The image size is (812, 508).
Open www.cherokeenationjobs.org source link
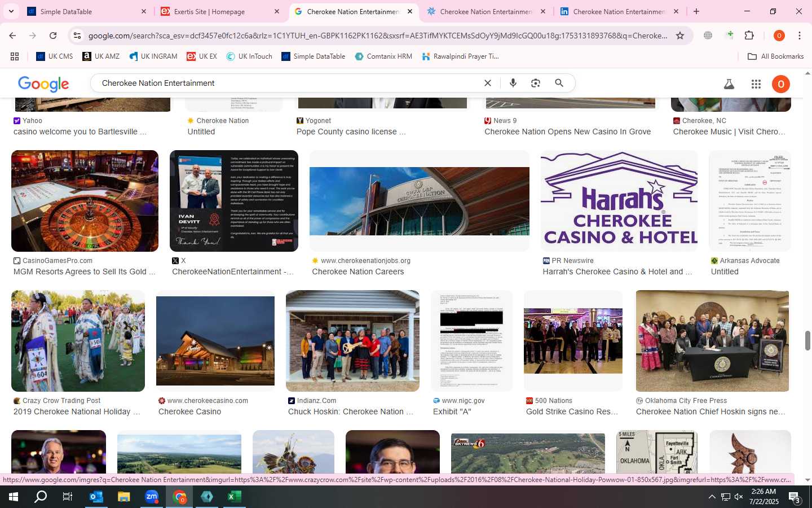[x=365, y=261]
